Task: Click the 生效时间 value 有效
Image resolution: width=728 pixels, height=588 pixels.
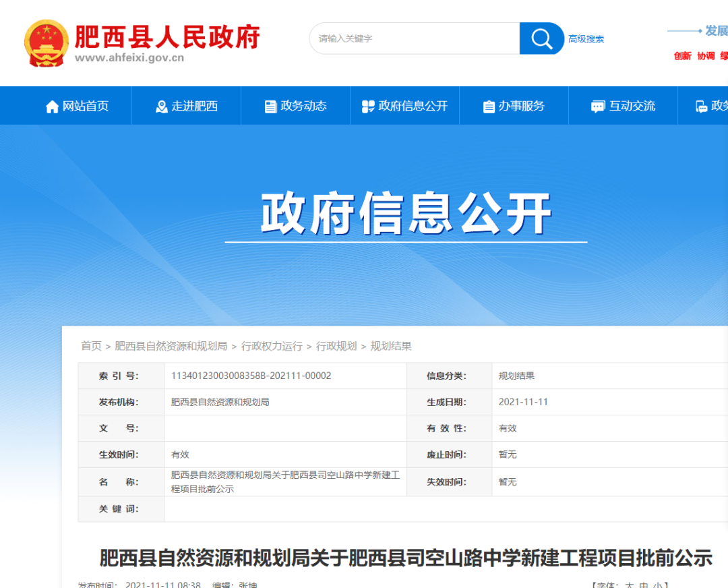Action: tap(180, 454)
